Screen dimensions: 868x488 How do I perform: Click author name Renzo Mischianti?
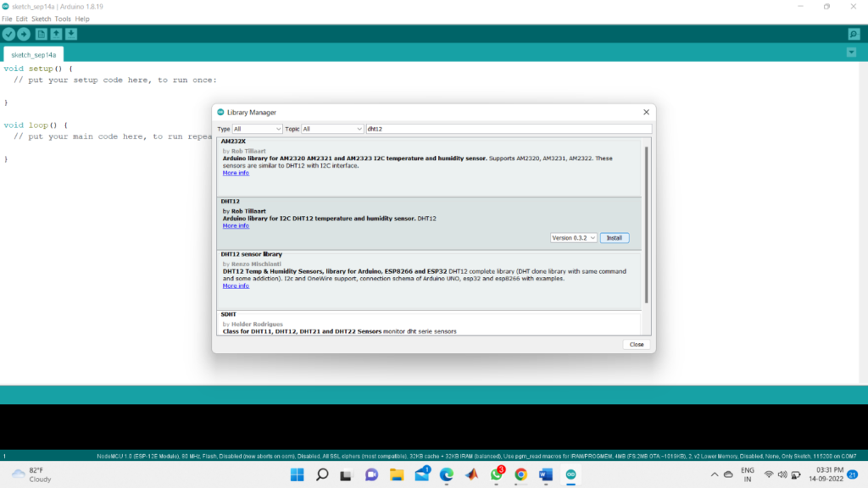tap(256, 264)
